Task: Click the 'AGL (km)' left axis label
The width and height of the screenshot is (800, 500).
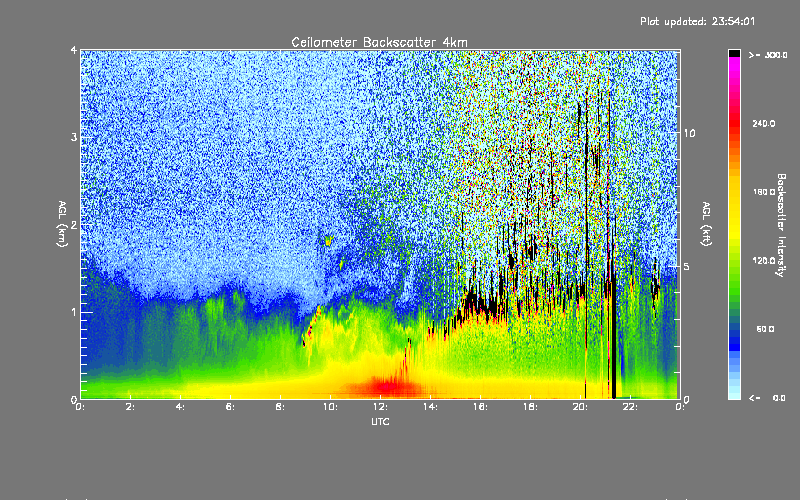Action: 63,224
